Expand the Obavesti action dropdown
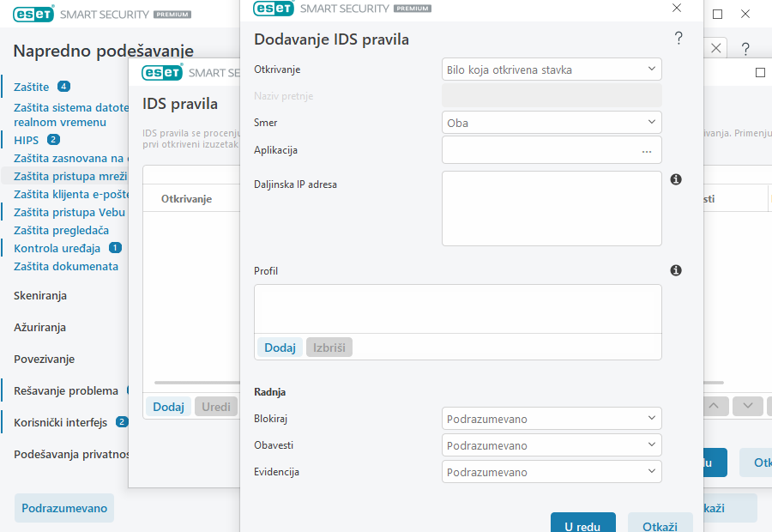The height and width of the screenshot is (532, 772). (x=552, y=445)
